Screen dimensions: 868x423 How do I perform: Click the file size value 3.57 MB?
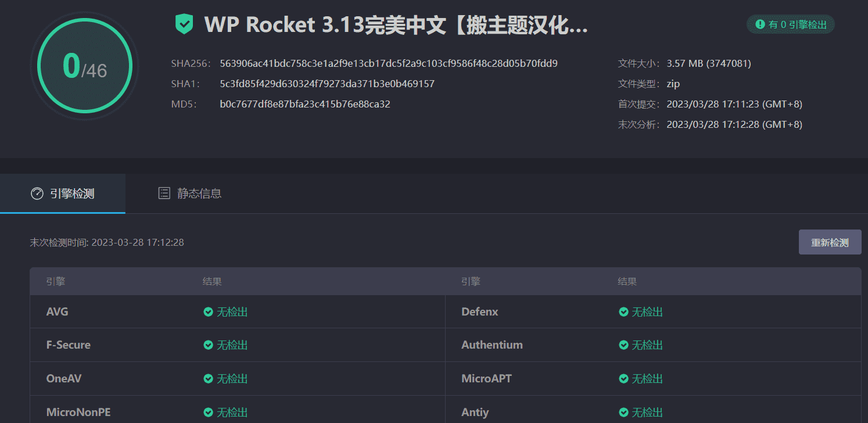point(709,63)
